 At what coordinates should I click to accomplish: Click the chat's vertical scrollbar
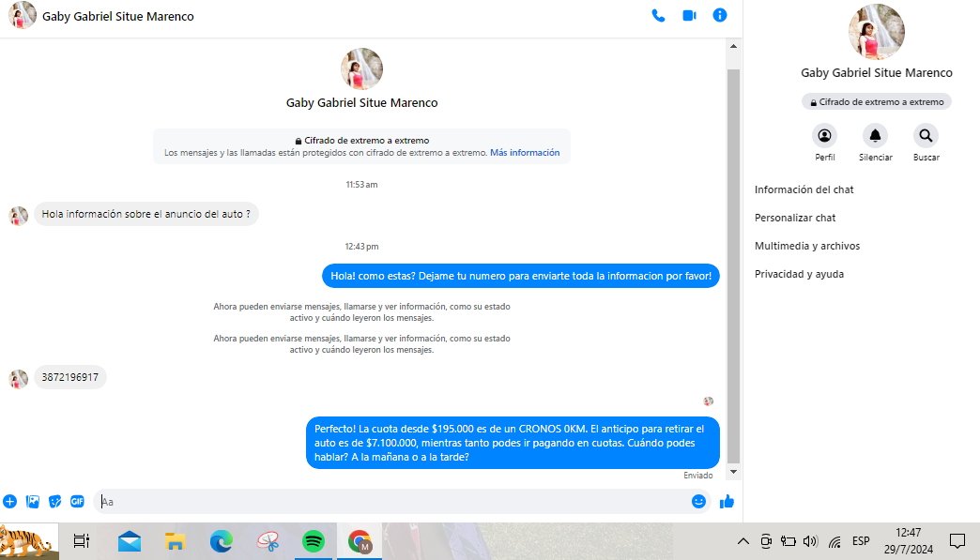coord(734,263)
